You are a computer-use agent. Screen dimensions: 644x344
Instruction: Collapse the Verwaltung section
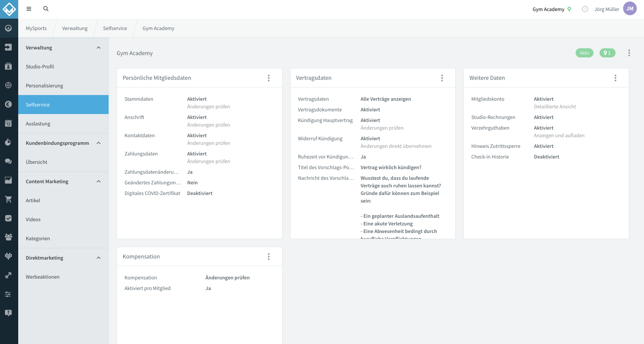coord(99,48)
